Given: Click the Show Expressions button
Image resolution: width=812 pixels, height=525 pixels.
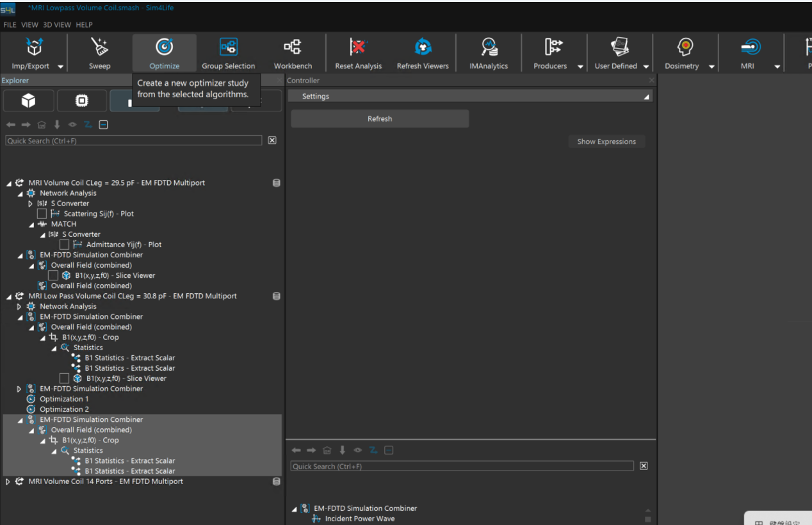Looking at the screenshot, I should coord(606,141).
